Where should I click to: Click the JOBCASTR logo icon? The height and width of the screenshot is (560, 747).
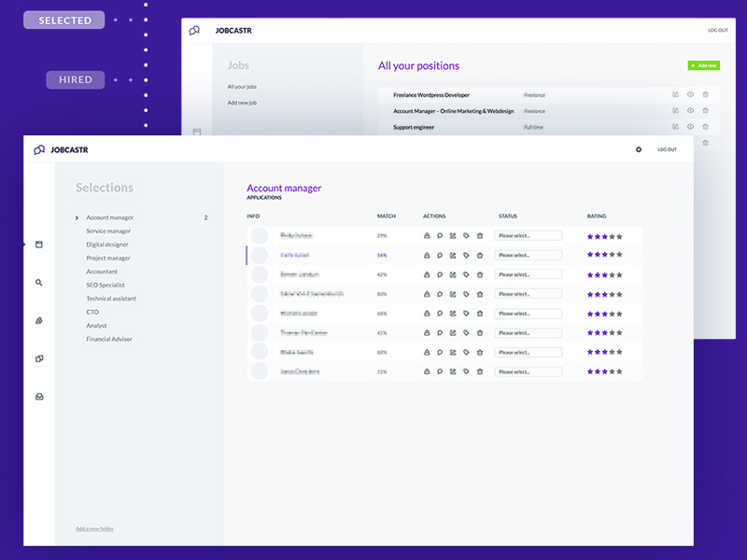tap(39, 148)
